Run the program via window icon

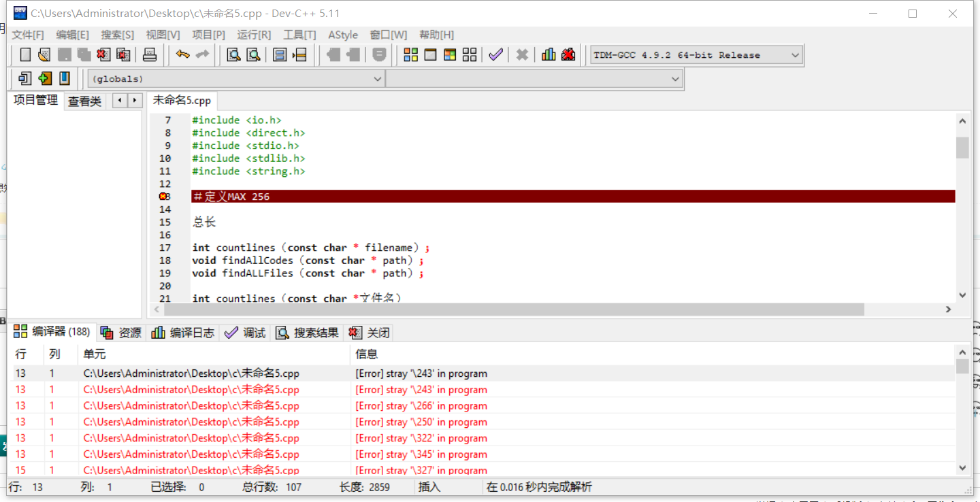pos(430,55)
